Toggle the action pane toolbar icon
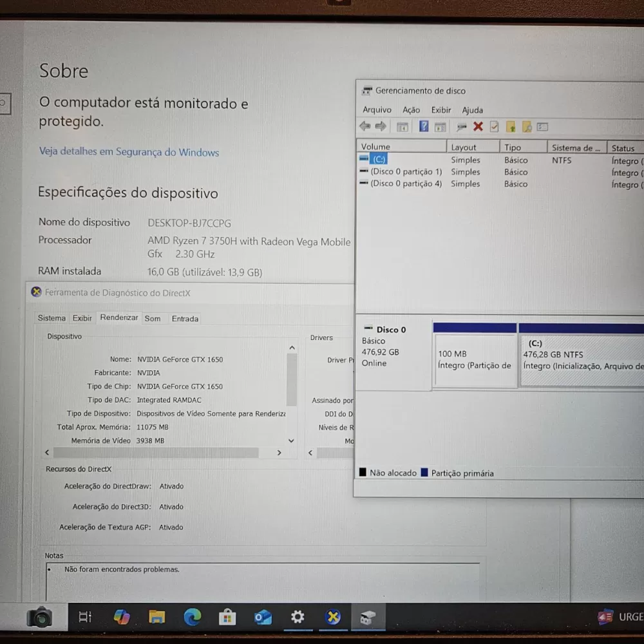Viewport: 644px width, 644px height. coord(440,127)
